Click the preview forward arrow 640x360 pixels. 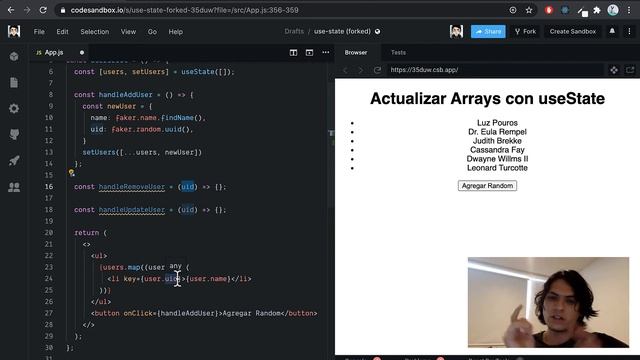360,70
